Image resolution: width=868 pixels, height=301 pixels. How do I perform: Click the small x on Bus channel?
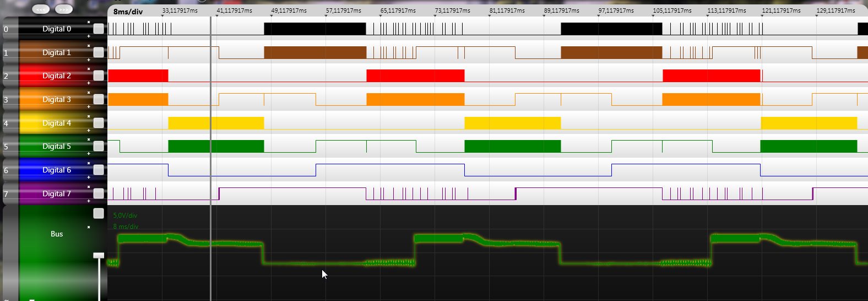89,227
